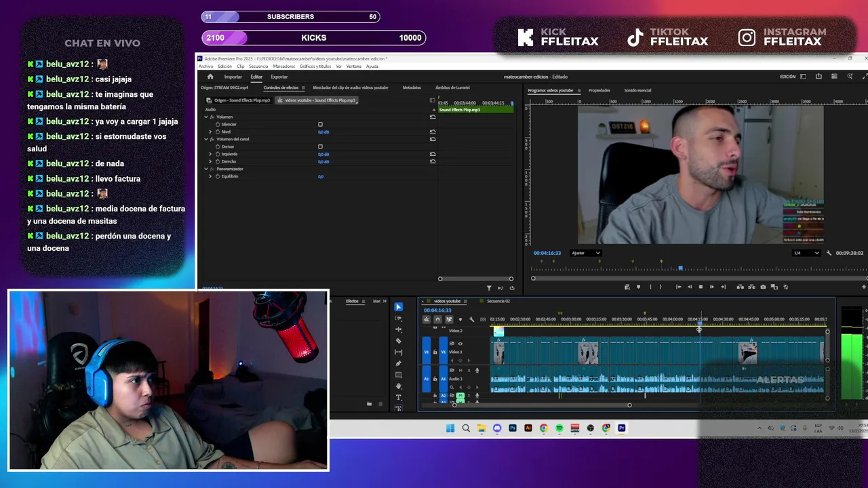Viewport: 868px width, 488px height.
Task: Switch to the Importar workspace
Action: pos(233,77)
